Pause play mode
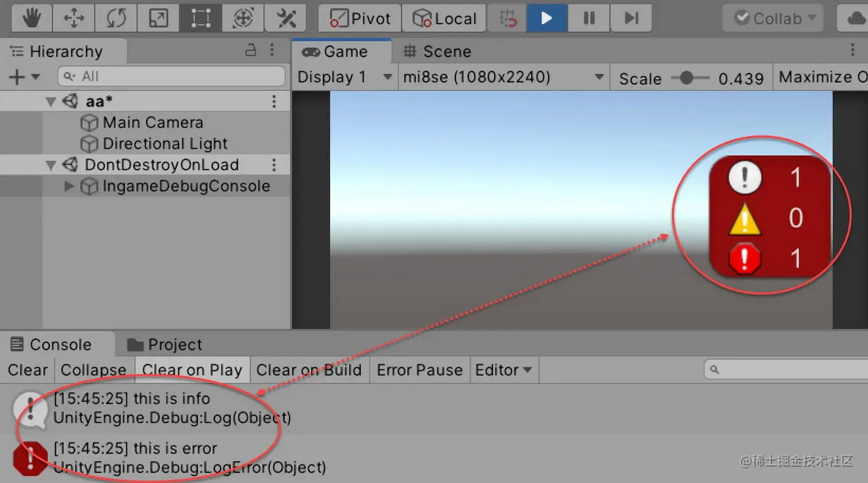 point(588,18)
